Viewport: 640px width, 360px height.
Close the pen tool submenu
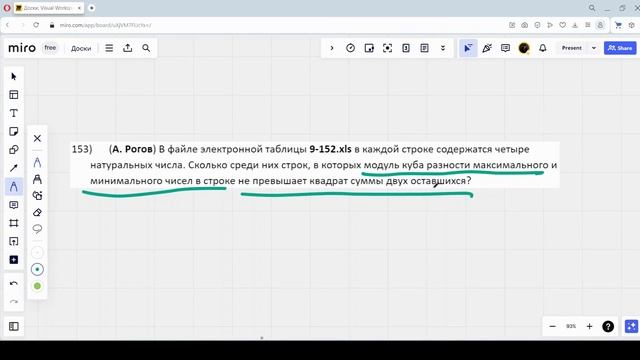click(37, 138)
